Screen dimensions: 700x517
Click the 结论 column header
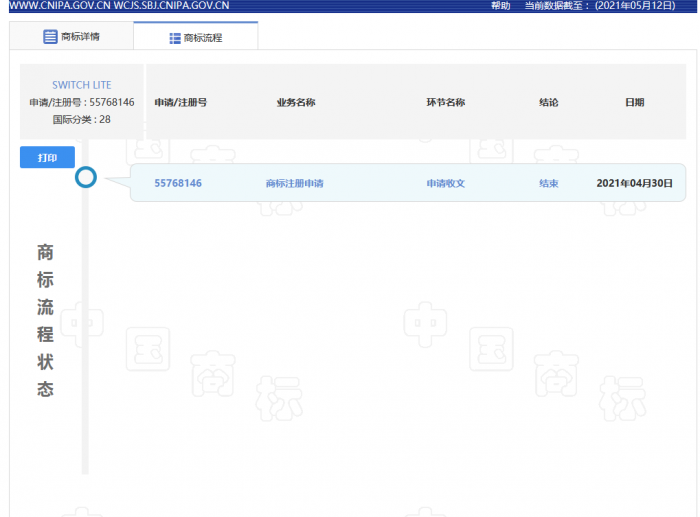pos(548,102)
